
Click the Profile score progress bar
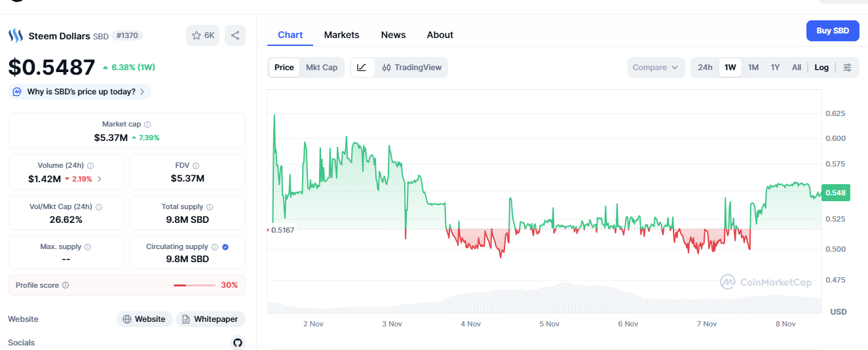coord(195,285)
